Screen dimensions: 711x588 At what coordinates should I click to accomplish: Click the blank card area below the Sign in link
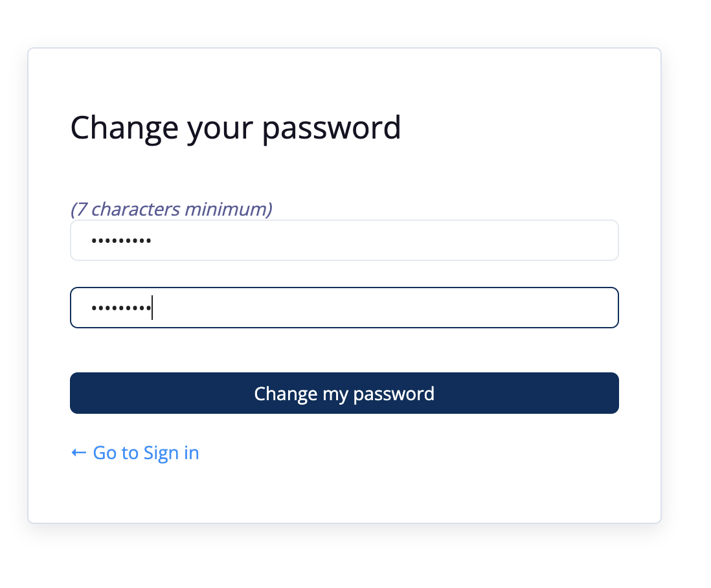344,493
